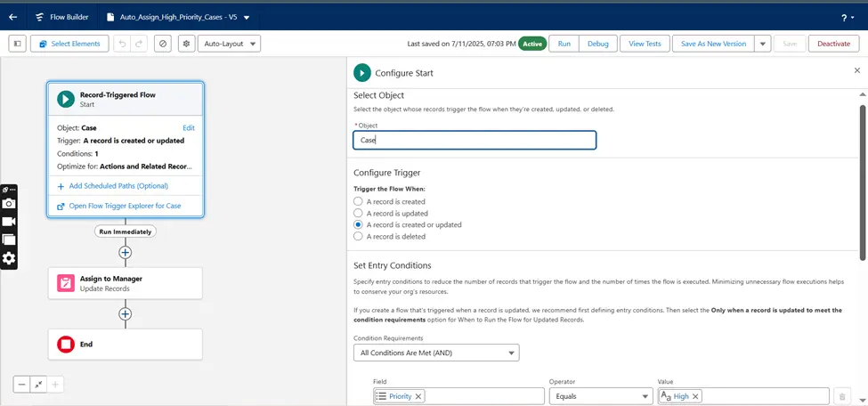Select 'A record is created' radio
This screenshot has width=868, height=406.
point(358,201)
